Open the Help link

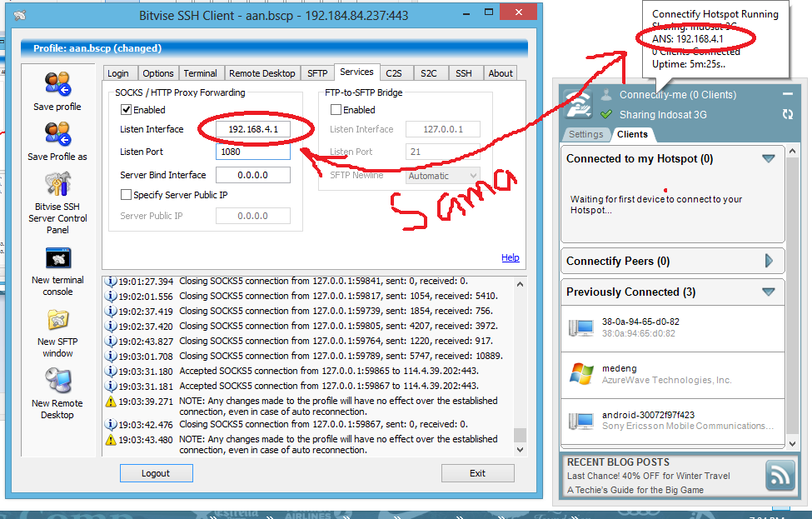(510, 257)
